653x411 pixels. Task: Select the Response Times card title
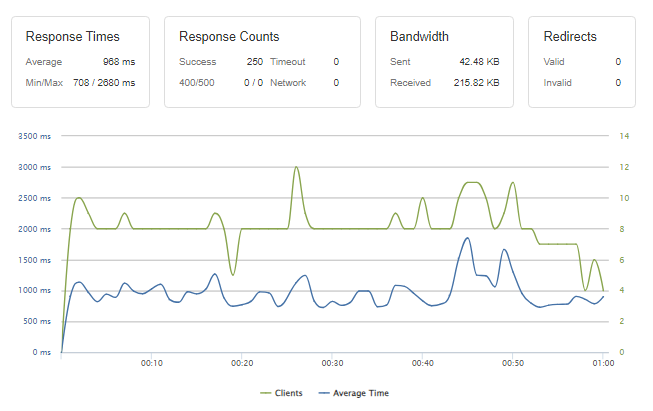pos(68,37)
